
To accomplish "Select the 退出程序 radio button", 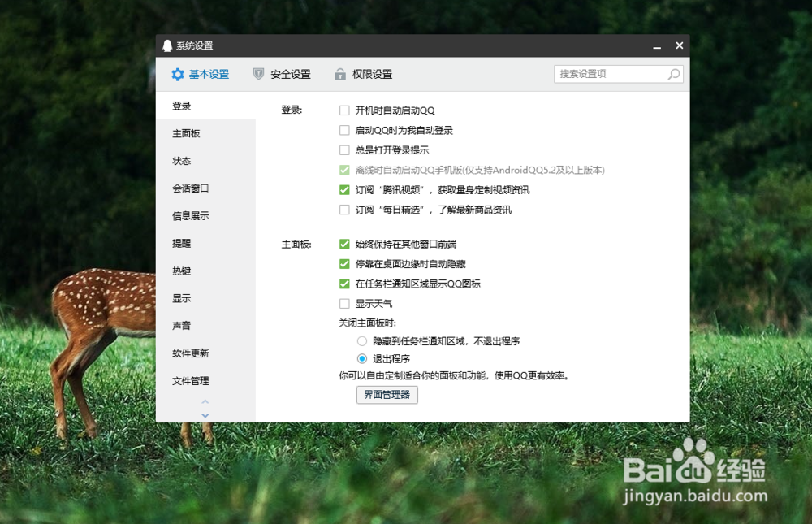I will pos(362,358).
